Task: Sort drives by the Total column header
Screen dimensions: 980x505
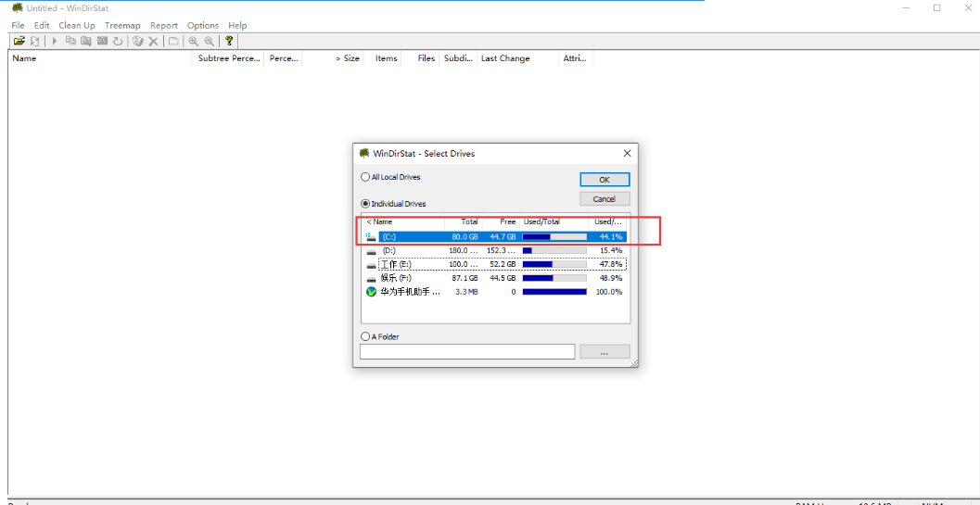Action: 464,221
